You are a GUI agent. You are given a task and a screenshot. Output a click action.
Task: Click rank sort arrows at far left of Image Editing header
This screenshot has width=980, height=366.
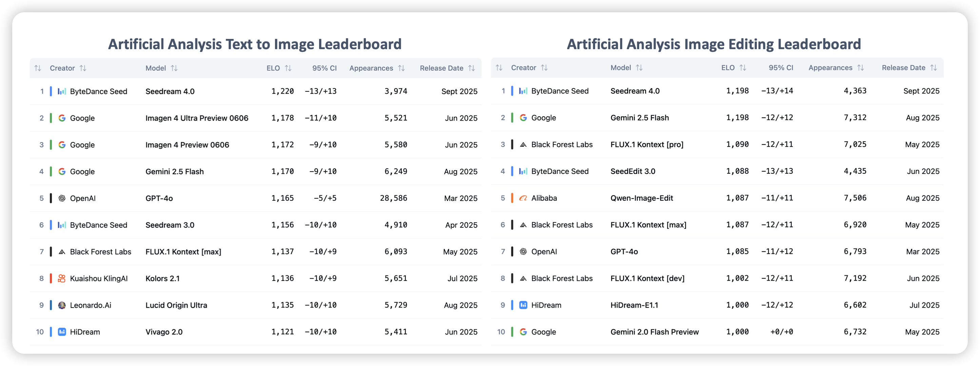coord(499,68)
